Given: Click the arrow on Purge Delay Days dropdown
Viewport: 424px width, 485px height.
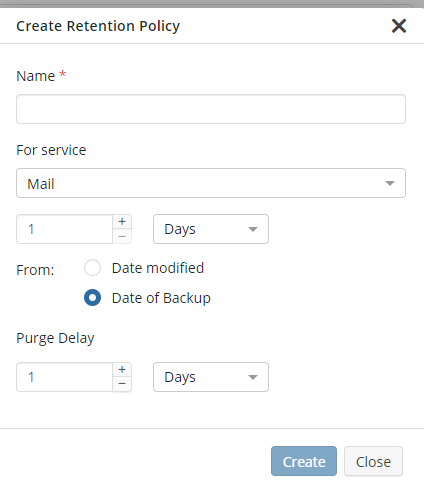Looking at the screenshot, I should pyautogui.click(x=253, y=377).
